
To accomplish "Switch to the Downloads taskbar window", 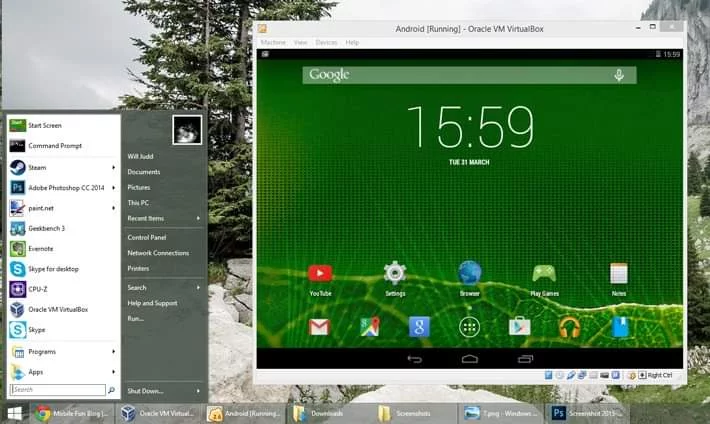I will (x=327, y=413).
